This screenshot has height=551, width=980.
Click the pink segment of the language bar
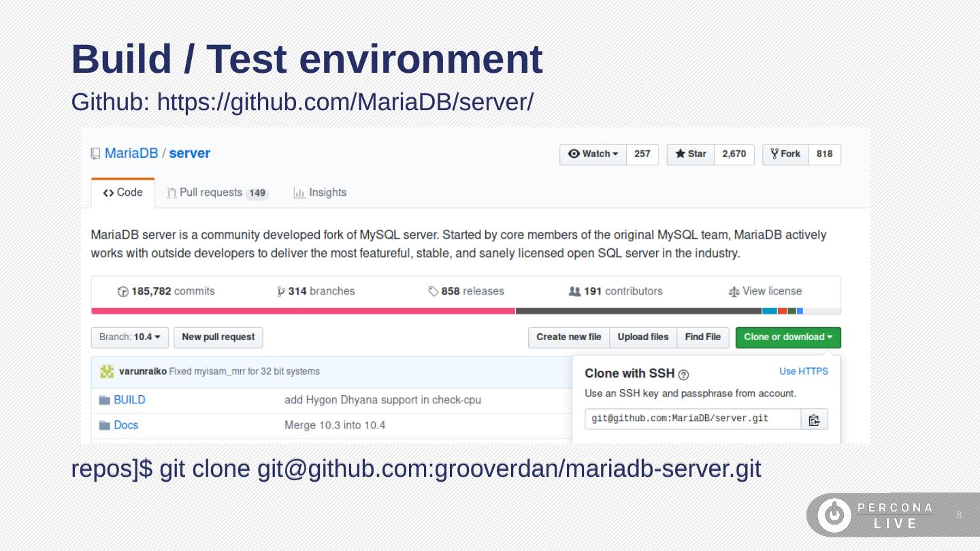coord(304,312)
